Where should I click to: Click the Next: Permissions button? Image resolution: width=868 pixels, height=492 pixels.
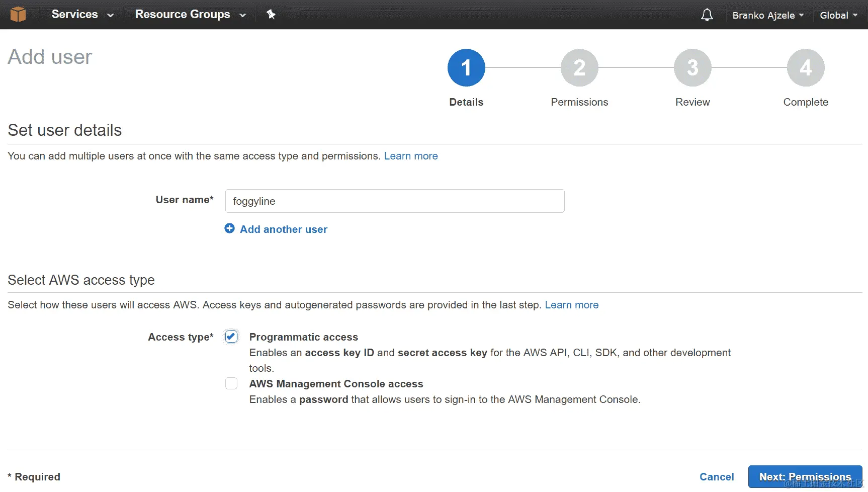point(805,476)
